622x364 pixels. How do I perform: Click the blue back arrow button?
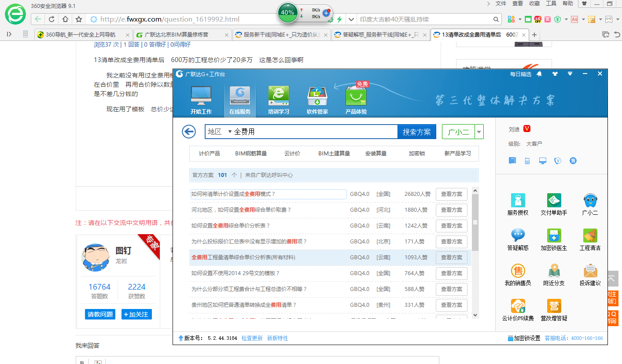pyautogui.click(x=189, y=132)
